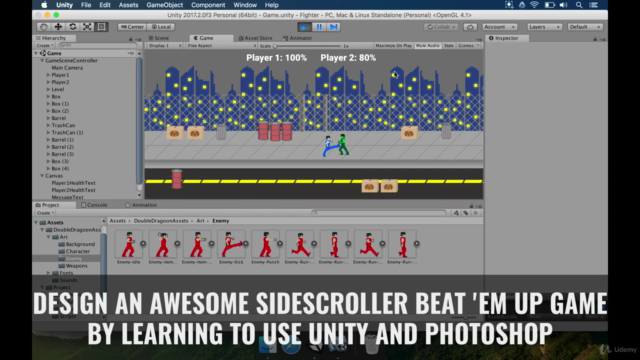Click the favorites star icon in Project
This screenshot has width=640, height=360.
[476, 213]
